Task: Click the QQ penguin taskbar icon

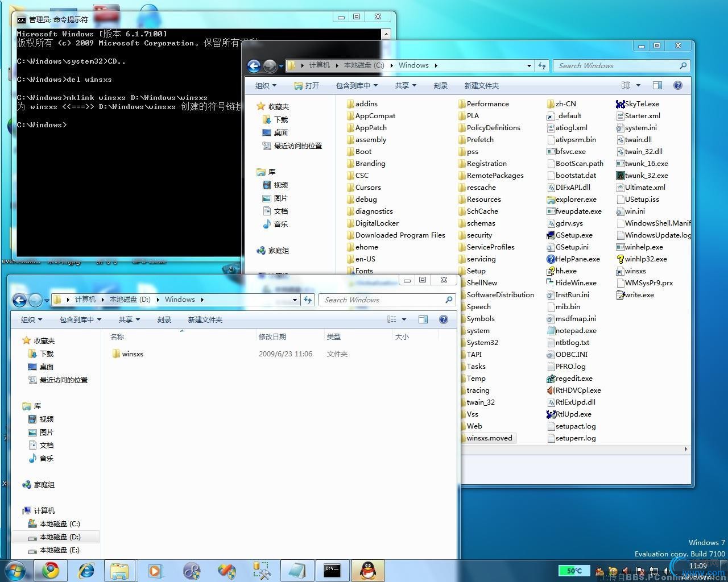Action: (368, 570)
